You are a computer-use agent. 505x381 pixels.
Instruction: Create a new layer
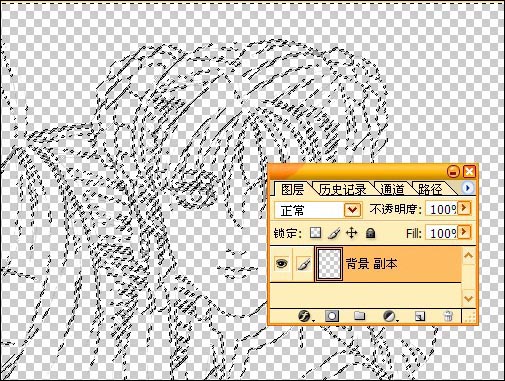[420, 316]
